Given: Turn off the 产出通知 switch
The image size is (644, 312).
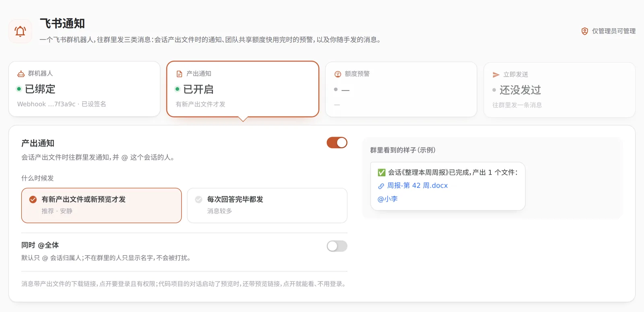Looking at the screenshot, I should pyautogui.click(x=337, y=143).
